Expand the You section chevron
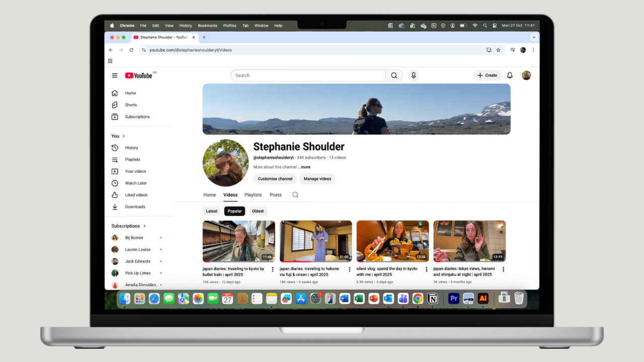Screen dimensions: 644x362 tap(124, 136)
